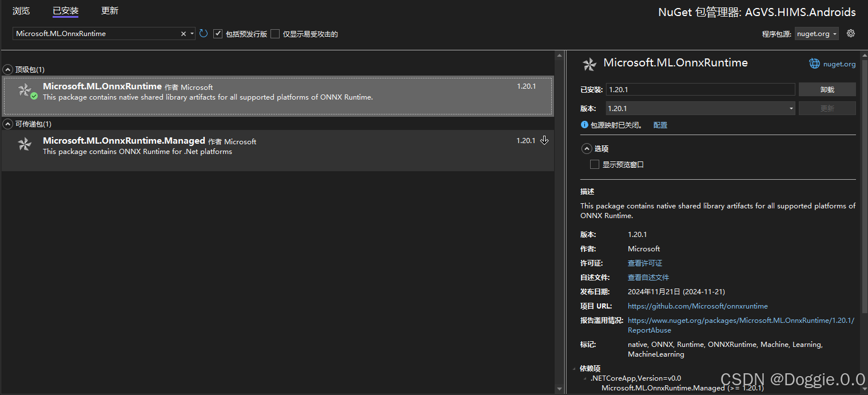Click the Uninstall button
The image size is (868, 395).
(827, 89)
